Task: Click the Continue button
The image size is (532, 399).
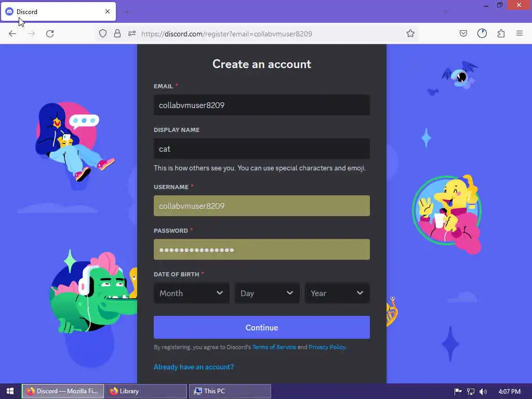Action: click(262, 327)
